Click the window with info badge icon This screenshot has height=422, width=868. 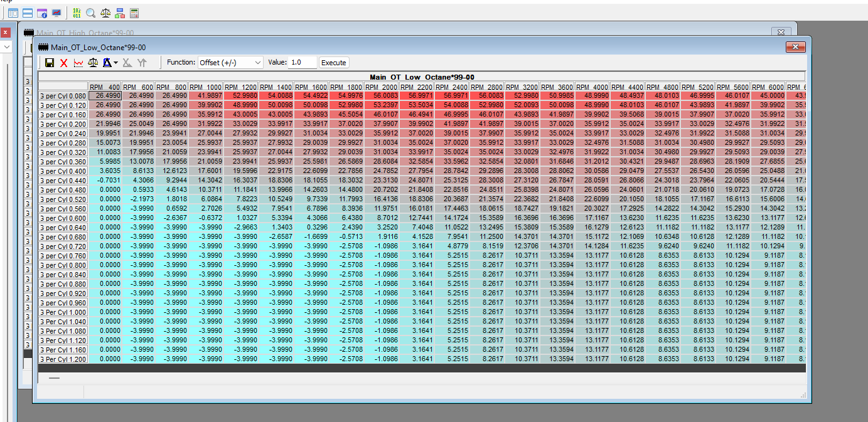click(x=42, y=13)
